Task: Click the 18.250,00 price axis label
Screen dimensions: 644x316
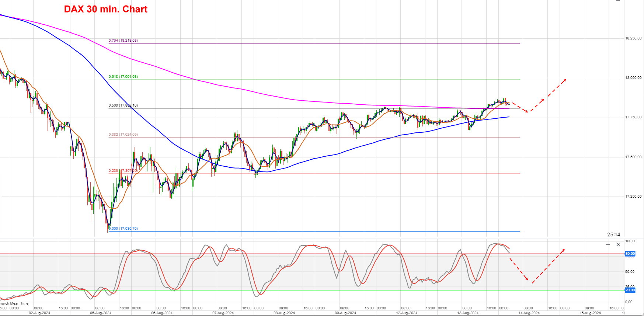Action: coord(633,38)
